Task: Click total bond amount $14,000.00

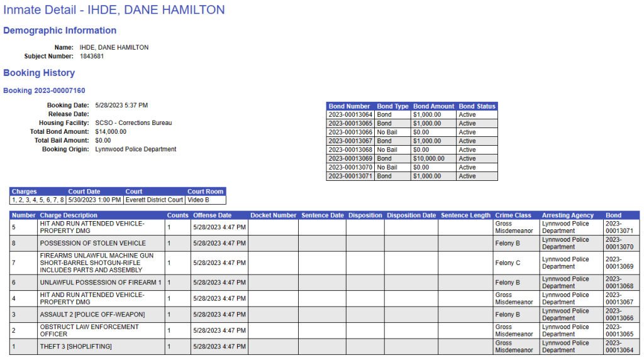Action: point(111,132)
